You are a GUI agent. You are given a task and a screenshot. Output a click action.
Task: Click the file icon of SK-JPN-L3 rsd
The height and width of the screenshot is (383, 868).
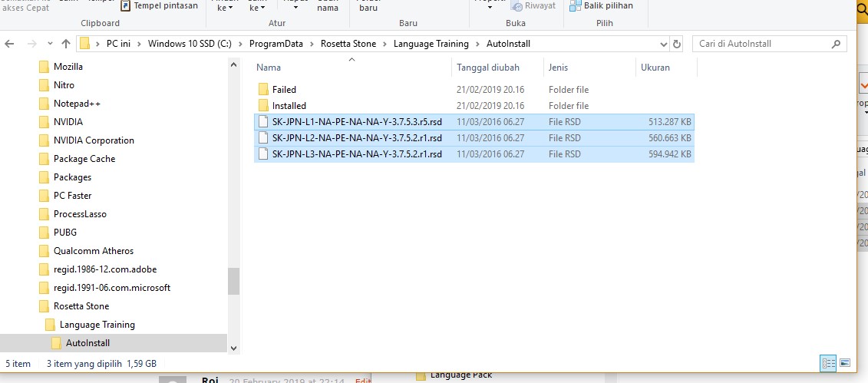263,154
